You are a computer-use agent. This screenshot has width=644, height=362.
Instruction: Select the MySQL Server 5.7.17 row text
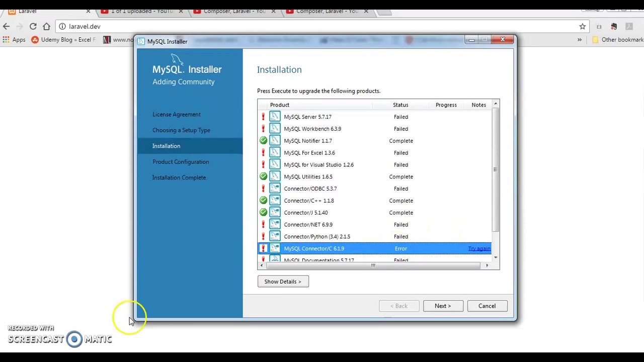[307, 117]
